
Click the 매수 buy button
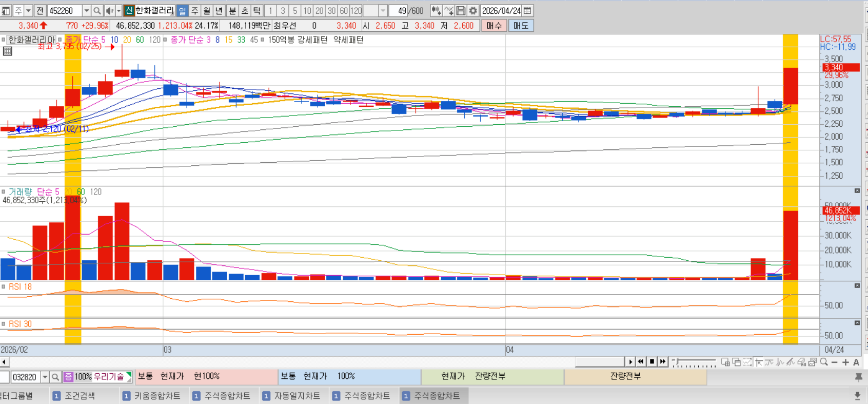[494, 26]
